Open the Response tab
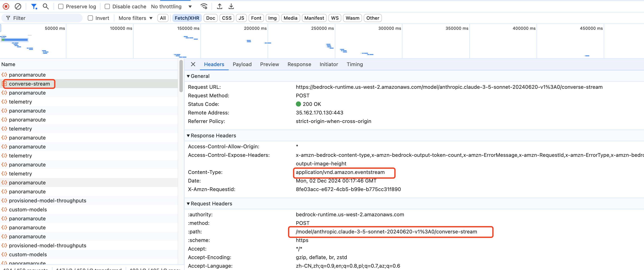644x270 pixels. pyautogui.click(x=299, y=64)
